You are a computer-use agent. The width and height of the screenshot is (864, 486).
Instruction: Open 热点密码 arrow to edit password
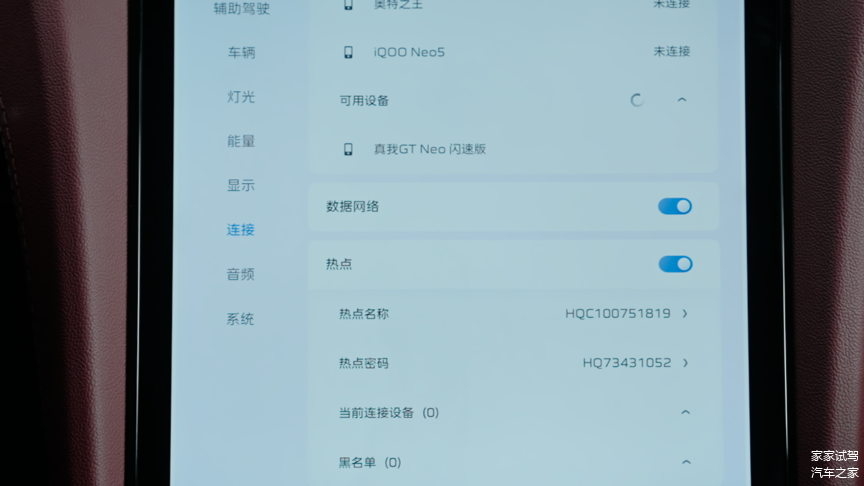point(685,363)
